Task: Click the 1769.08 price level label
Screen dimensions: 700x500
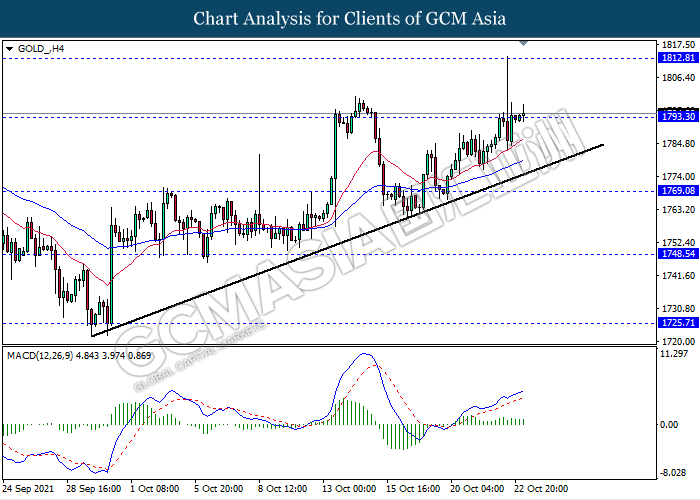Action: point(678,191)
